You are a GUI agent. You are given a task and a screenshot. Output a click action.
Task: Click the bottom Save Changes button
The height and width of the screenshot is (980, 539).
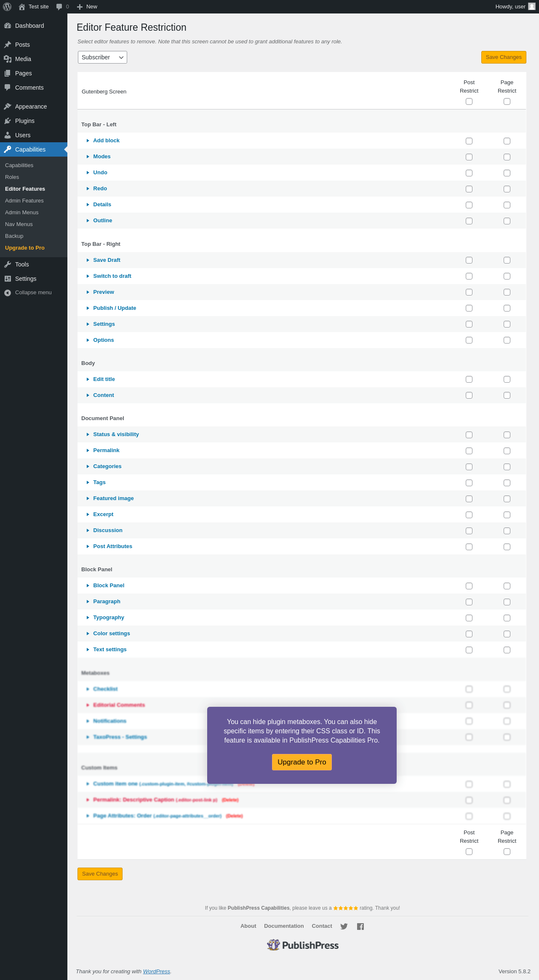(100, 874)
